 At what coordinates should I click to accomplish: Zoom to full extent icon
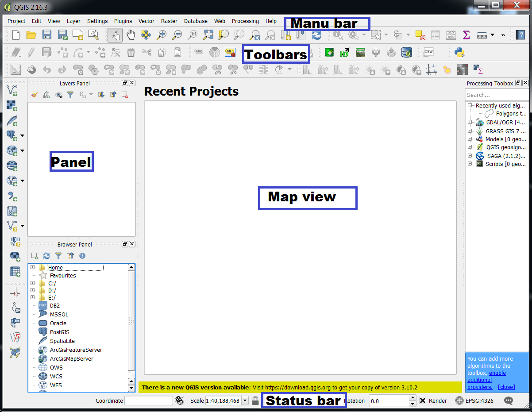click(208, 35)
